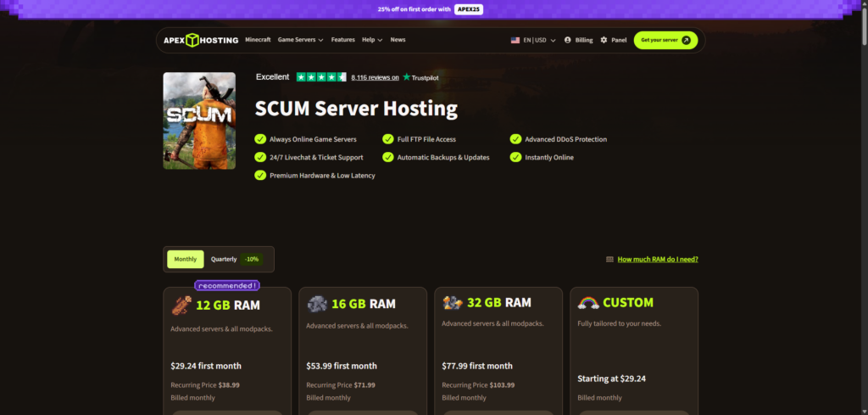Screen dimensions: 868x415
Task: Click Get your server button
Action: click(665, 40)
